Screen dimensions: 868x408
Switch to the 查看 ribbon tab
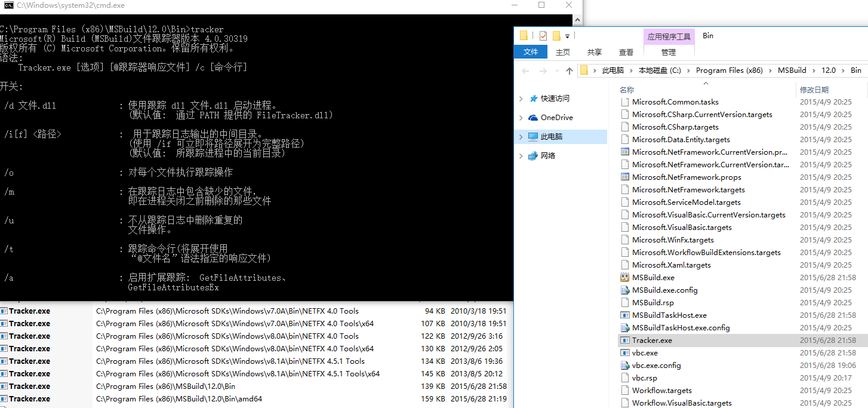(626, 53)
